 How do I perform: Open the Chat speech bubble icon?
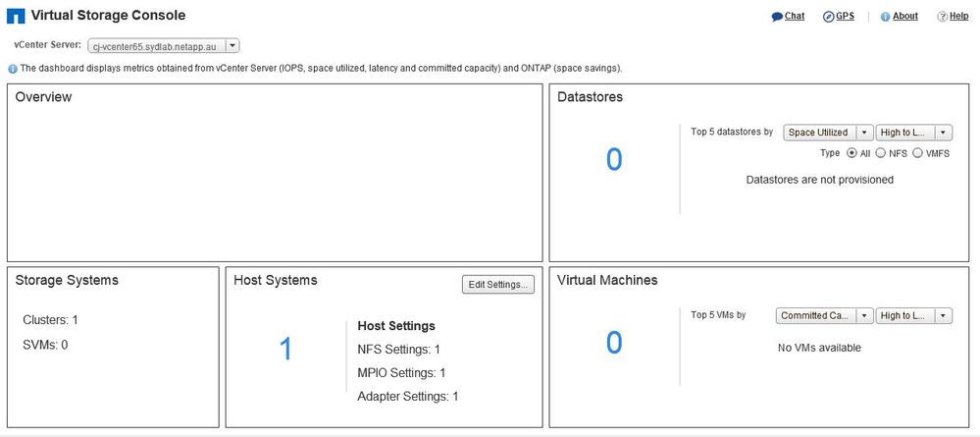click(x=777, y=17)
